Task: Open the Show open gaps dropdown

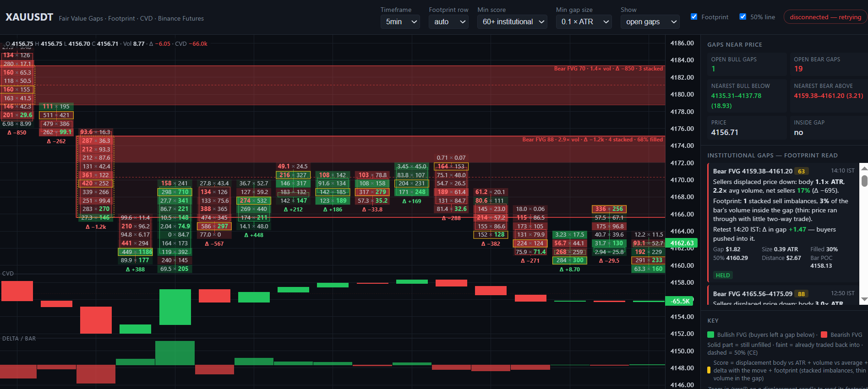Action: tap(650, 22)
